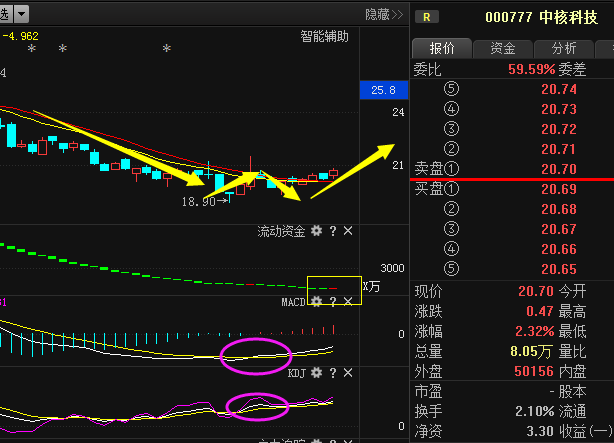Show help for the KDJ indicator

click(333, 373)
